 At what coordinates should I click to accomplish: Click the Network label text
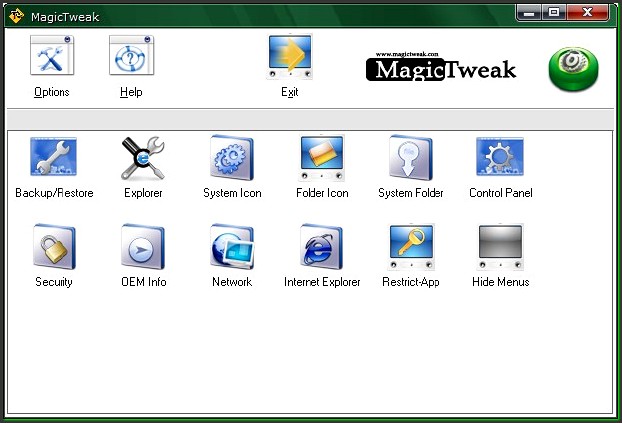tap(232, 282)
